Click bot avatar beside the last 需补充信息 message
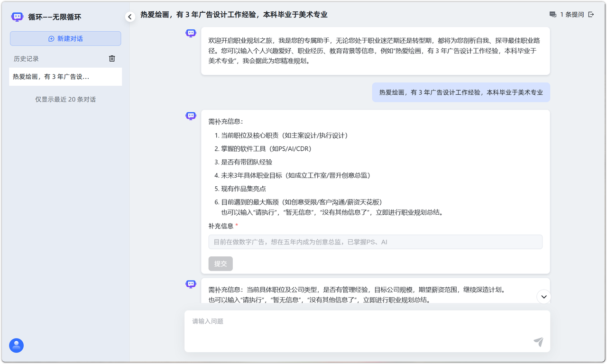 tap(191, 284)
